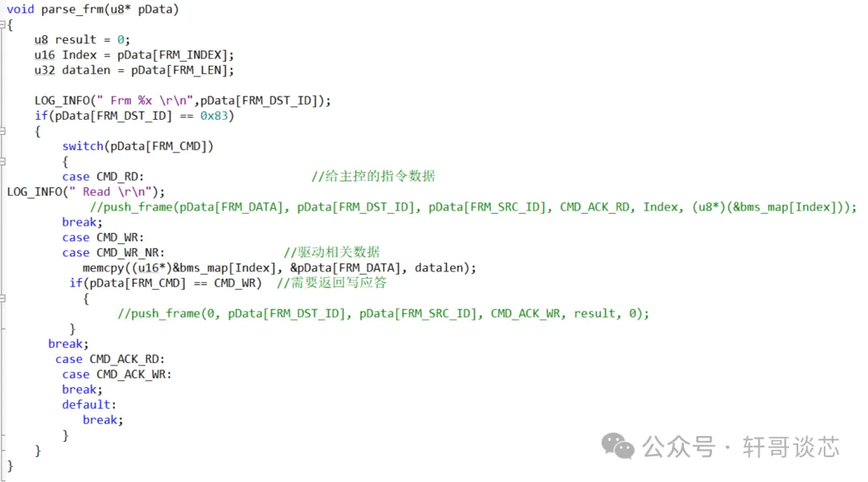The image size is (868, 482).
Task: Click the 公众号 · 轩哥谈芯 watermark text
Action: point(741,447)
